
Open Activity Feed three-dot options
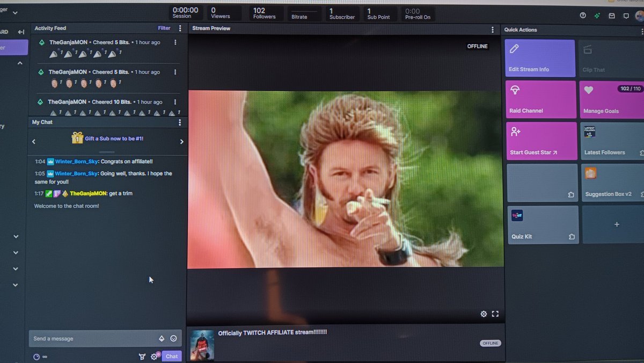tap(180, 28)
